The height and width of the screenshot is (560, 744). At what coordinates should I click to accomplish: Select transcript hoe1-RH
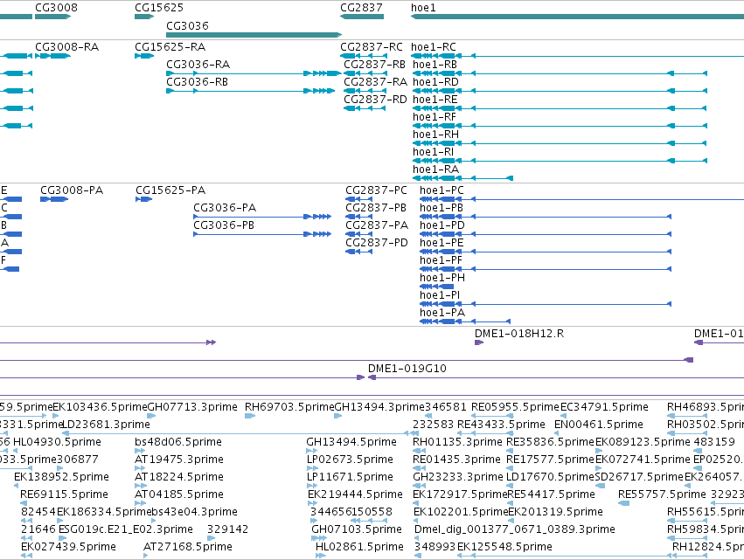[435, 135]
